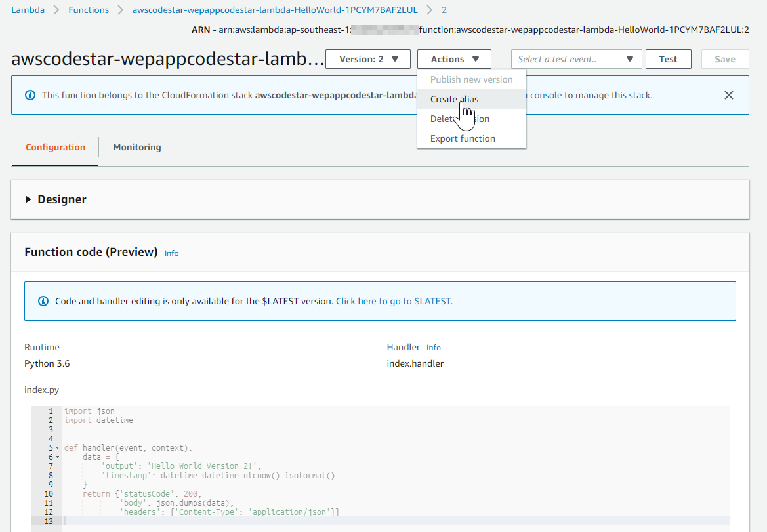Click line number 1 in the gutter
Image resolution: width=767 pixels, height=532 pixels.
point(51,411)
